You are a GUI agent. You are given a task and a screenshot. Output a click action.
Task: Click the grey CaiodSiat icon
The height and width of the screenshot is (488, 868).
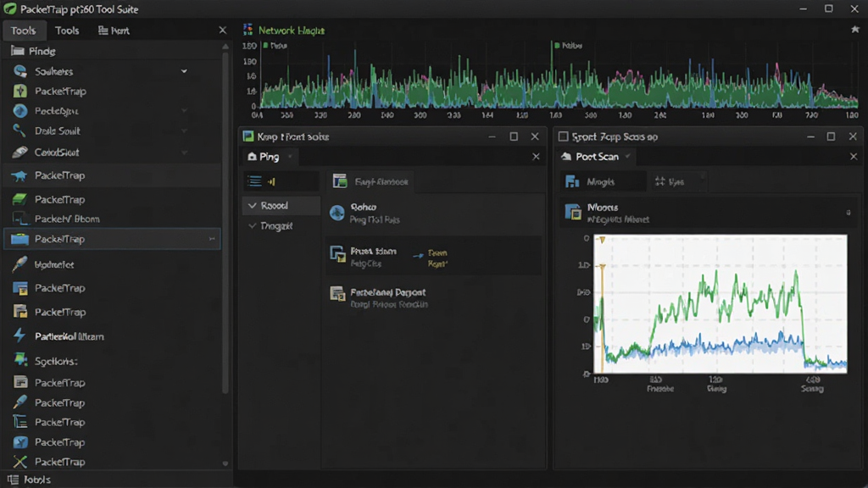[20, 152]
